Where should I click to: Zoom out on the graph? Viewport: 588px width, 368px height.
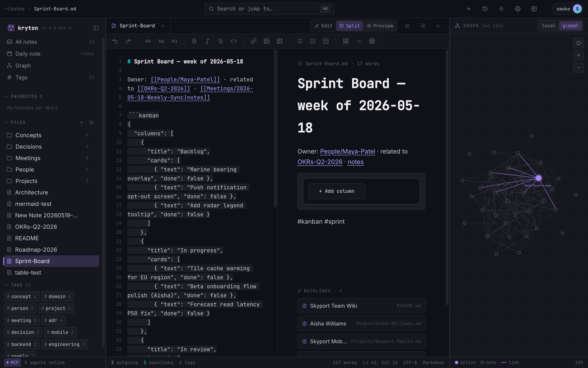[x=579, y=67]
